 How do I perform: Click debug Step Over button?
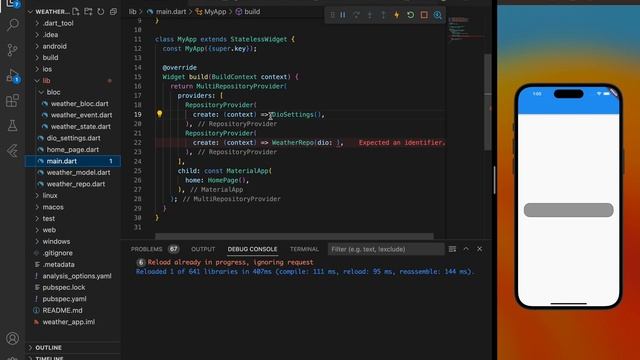tap(356, 15)
